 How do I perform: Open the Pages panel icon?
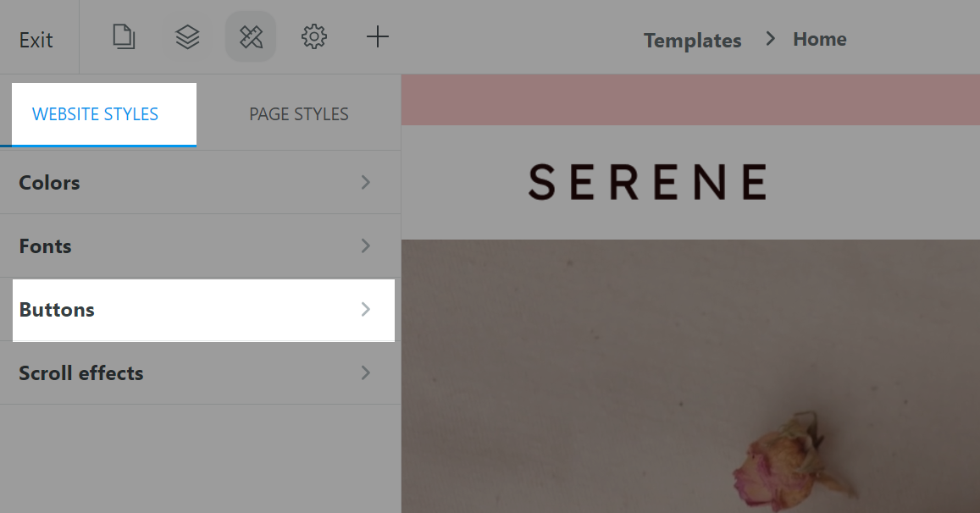[124, 37]
